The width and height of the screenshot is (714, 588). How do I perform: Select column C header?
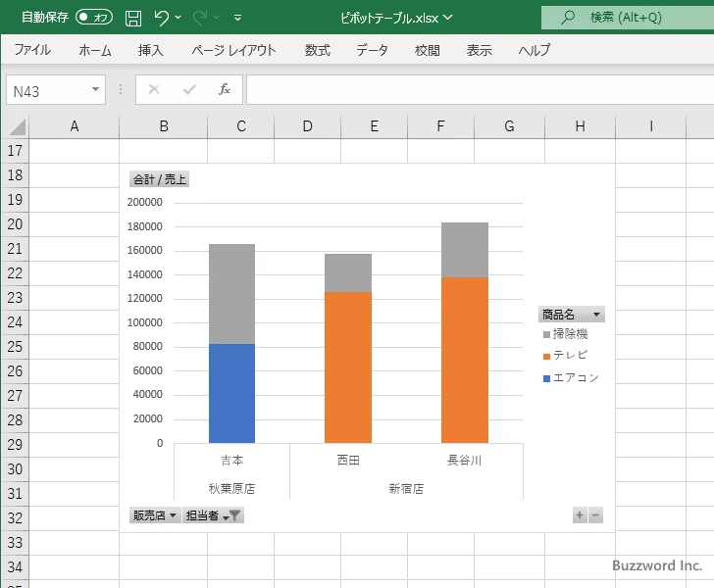(241, 126)
